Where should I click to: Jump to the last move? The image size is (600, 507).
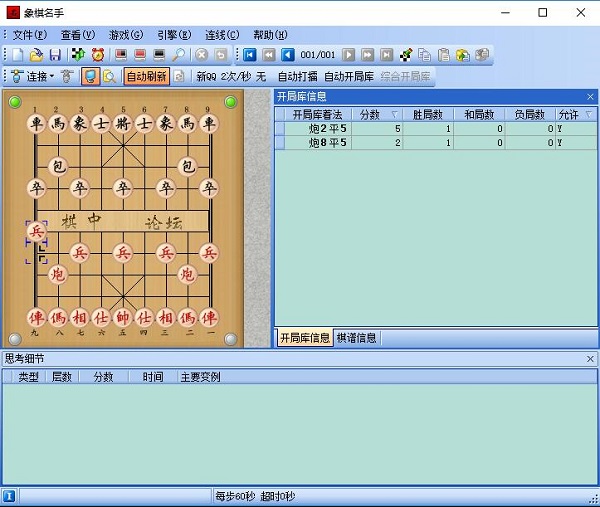pos(386,55)
